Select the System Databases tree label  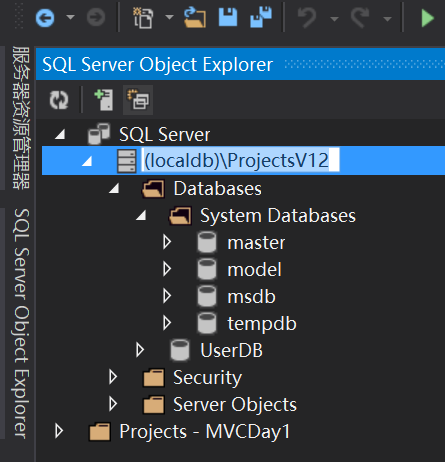pyautogui.click(x=278, y=216)
